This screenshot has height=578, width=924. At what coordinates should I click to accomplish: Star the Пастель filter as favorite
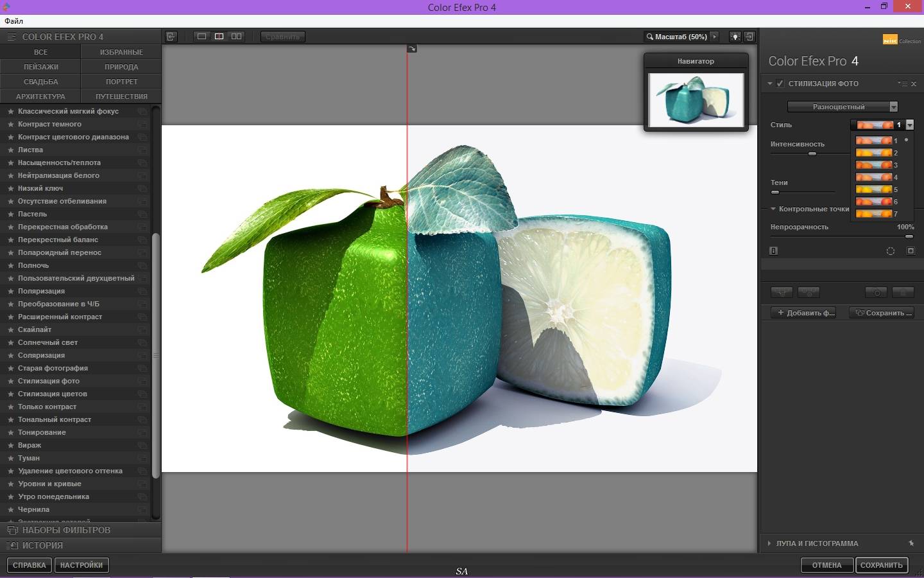pos(10,214)
